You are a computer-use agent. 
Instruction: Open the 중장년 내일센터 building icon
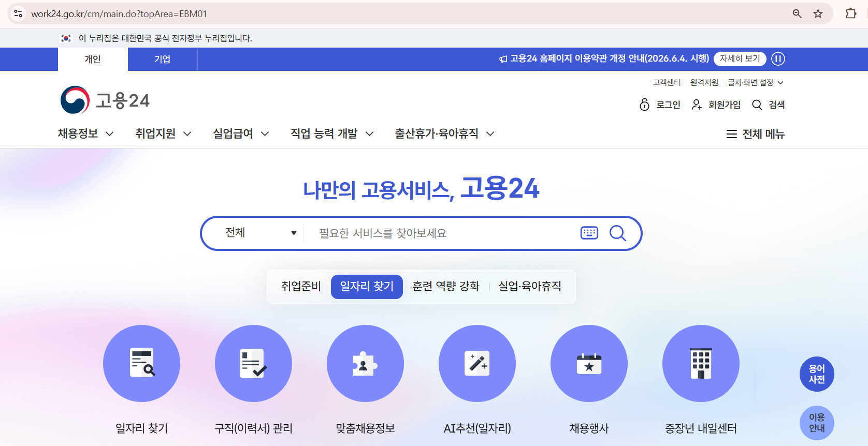[701, 363]
